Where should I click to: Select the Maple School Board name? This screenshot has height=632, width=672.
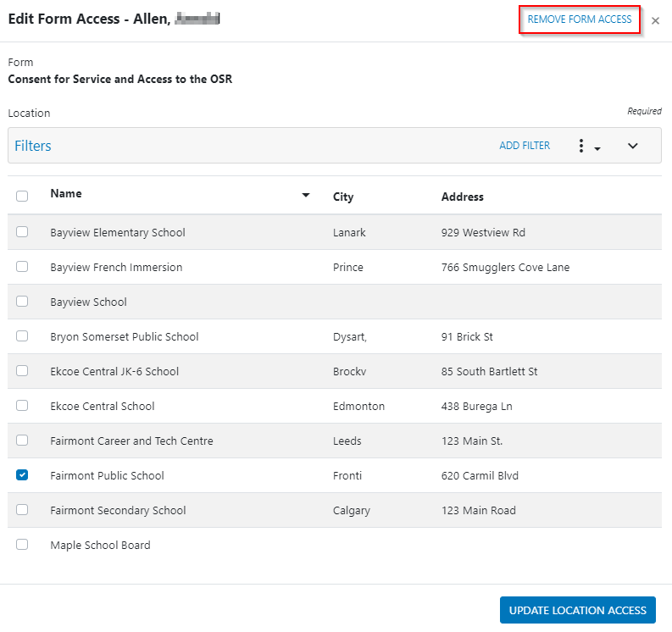click(100, 545)
